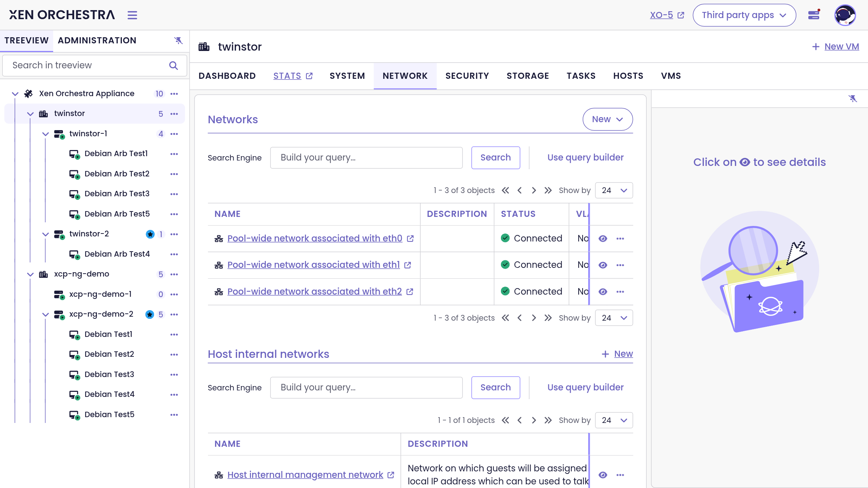Click Use query builder in Networks section
Screen dimensions: 868x488
coord(585,158)
